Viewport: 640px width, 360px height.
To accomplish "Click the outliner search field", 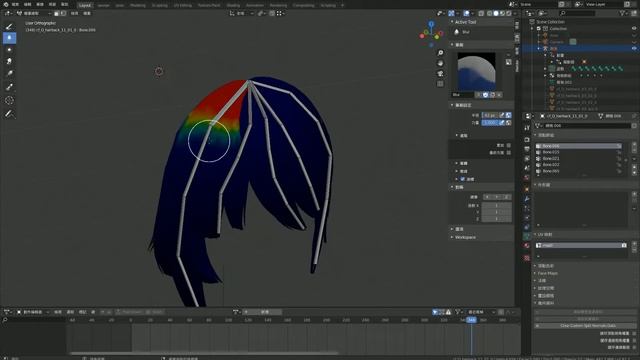I will point(578,13).
